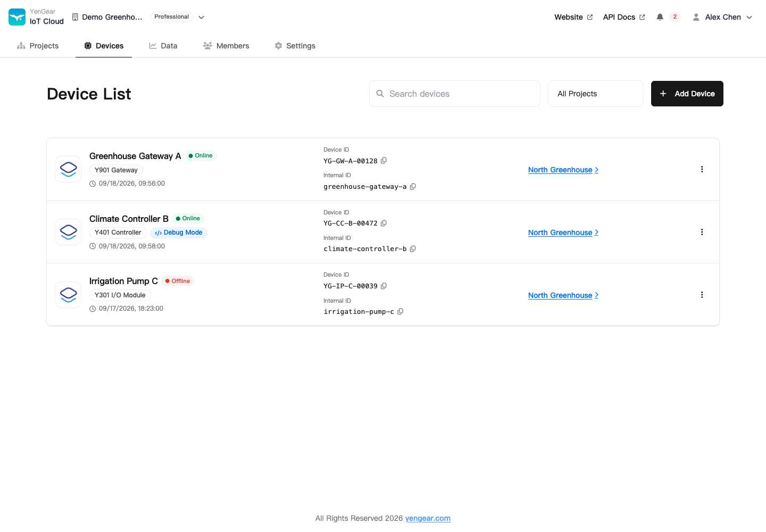Click Climate Controller B device icon
This screenshot has width=766, height=532.
[68, 232]
